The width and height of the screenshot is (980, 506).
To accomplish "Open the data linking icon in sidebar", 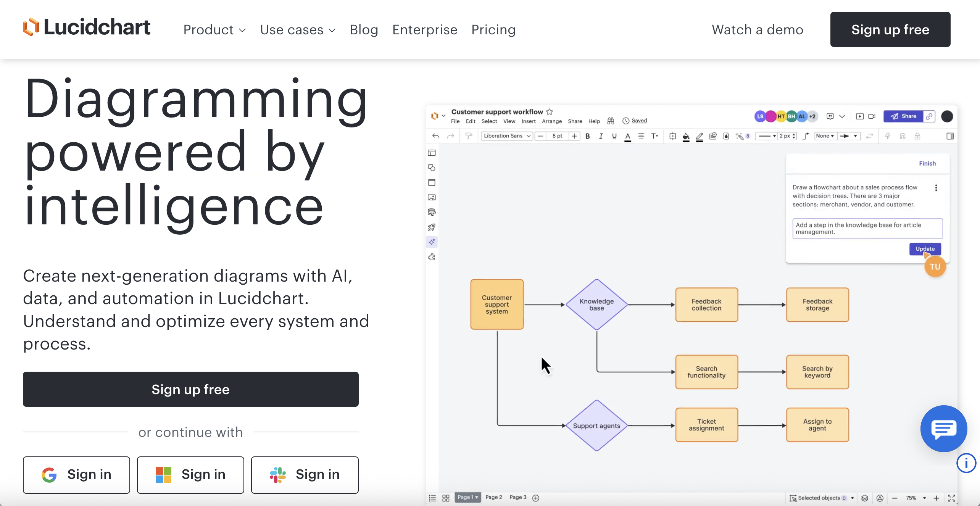I will point(432,212).
